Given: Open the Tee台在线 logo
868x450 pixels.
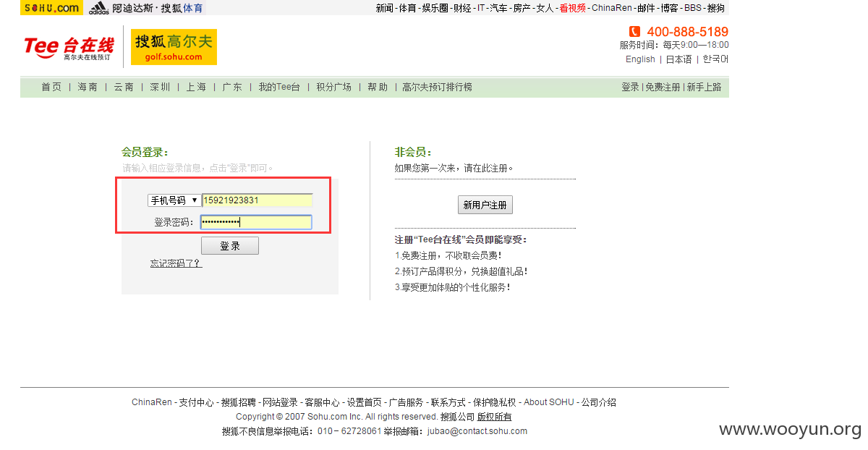Looking at the screenshot, I should click(x=69, y=48).
